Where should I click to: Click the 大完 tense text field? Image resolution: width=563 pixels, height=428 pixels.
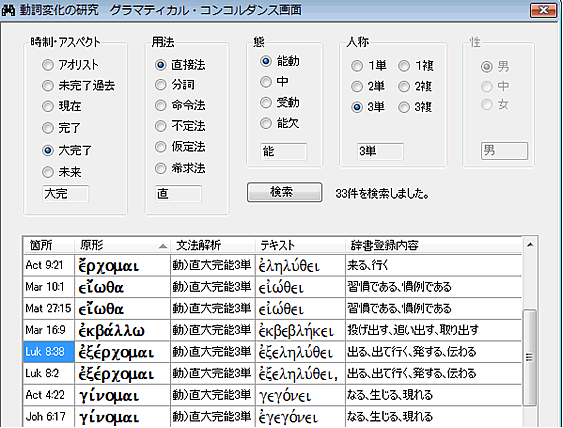coord(65,194)
